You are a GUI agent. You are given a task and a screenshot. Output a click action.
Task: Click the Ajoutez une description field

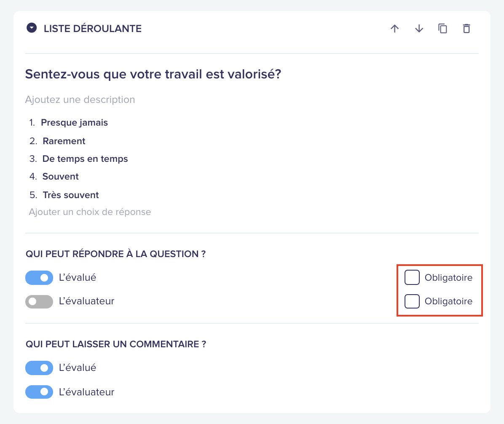pyautogui.click(x=80, y=99)
